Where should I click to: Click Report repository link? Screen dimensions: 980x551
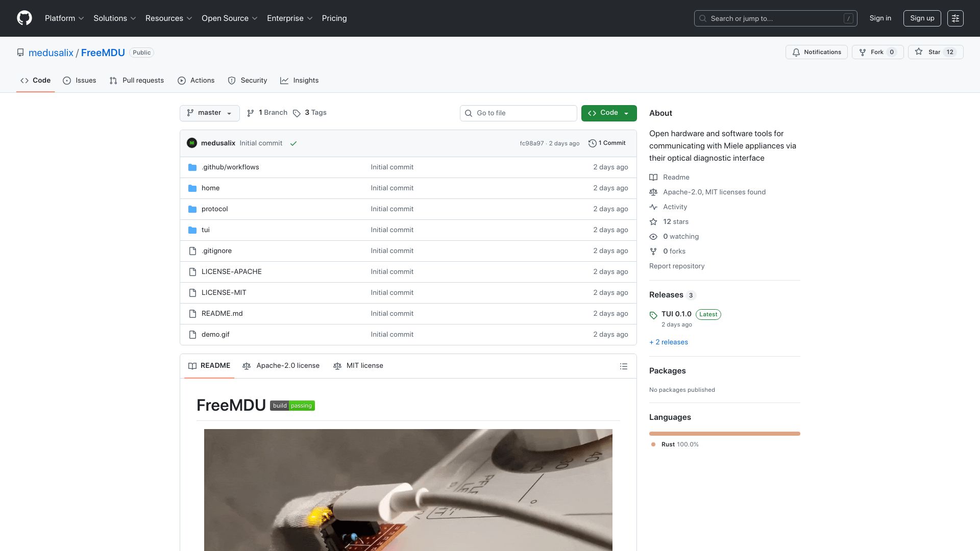coord(677,266)
